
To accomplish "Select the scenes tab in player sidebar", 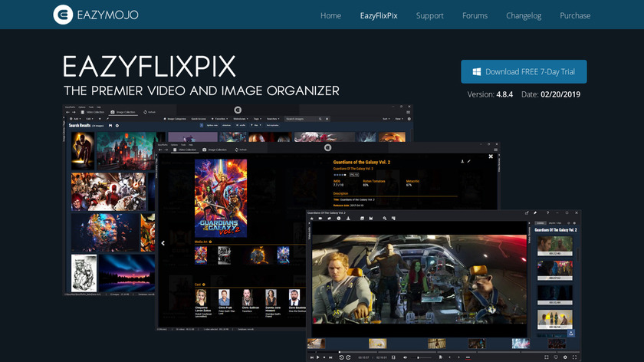I will pyautogui.click(x=540, y=222).
